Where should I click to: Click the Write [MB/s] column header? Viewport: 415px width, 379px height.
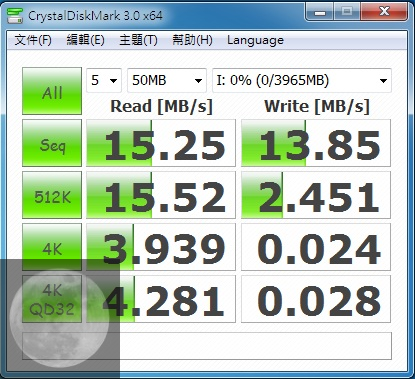pyautogui.click(x=317, y=107)
